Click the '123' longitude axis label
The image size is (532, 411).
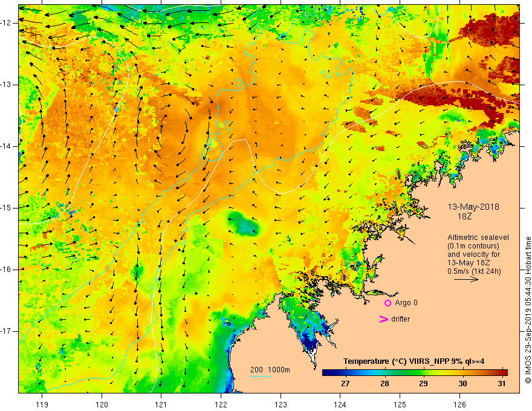(281, 404)
